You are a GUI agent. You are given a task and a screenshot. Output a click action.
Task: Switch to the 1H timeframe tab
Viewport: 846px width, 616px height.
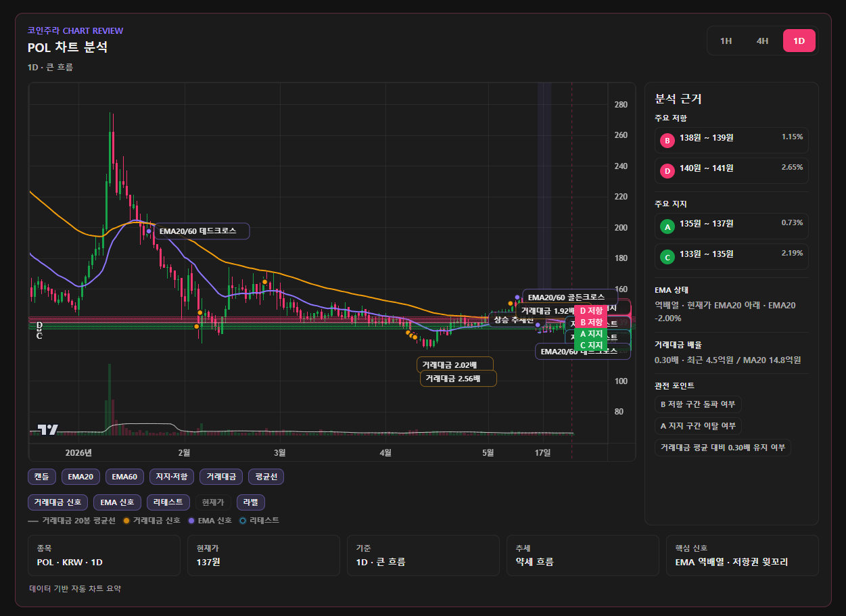[x=726, y=41]
